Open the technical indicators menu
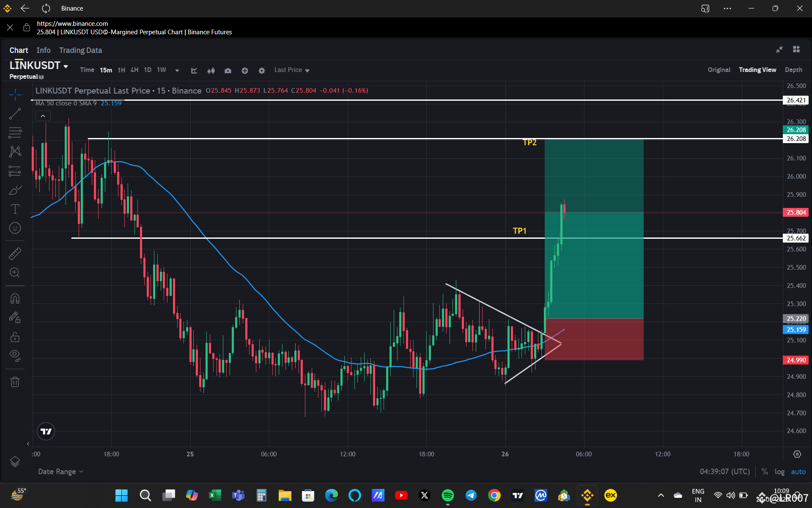This screenshot has width=812, height=508. [x=194, y=70]
